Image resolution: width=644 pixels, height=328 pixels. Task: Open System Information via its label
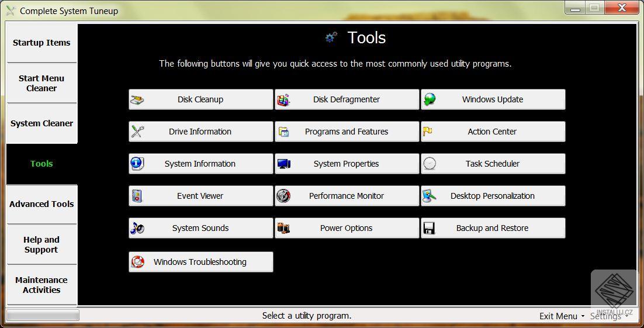click(200, 164)
